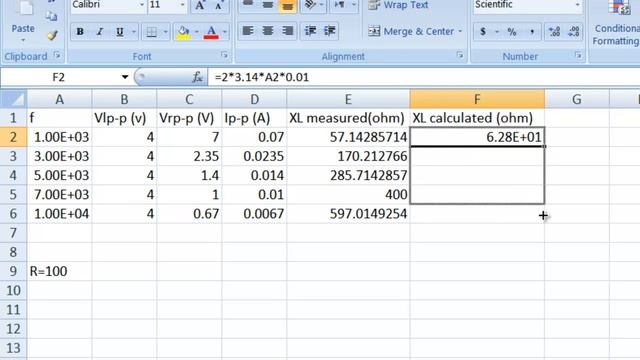Select row 6 header

coord(13,214)
